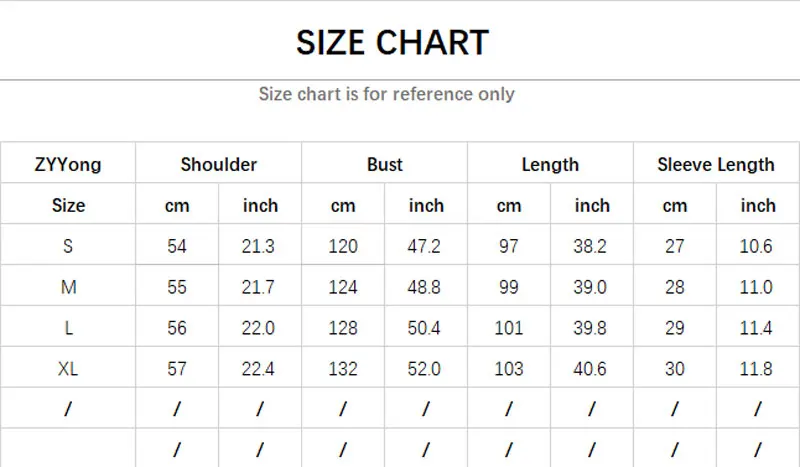This screenshot has width=800, height=467.
Task: Click the S size row label
Action: pos(68,246)
